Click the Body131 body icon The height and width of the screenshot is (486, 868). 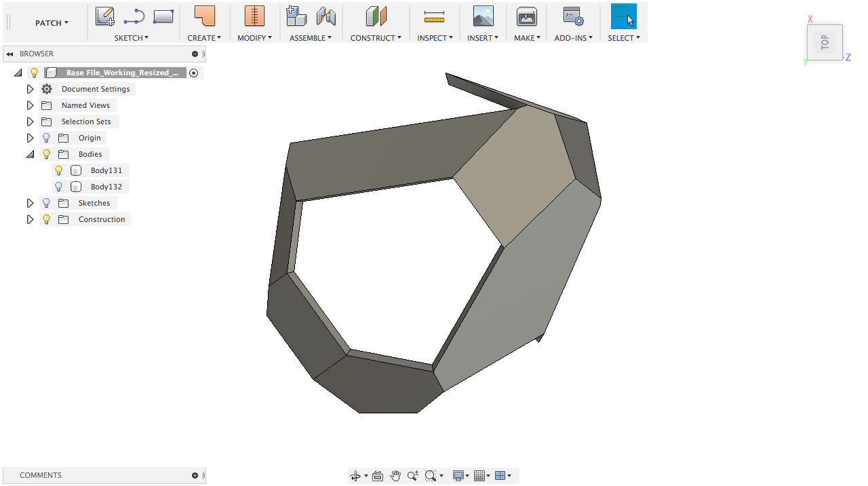pos(76,170)
